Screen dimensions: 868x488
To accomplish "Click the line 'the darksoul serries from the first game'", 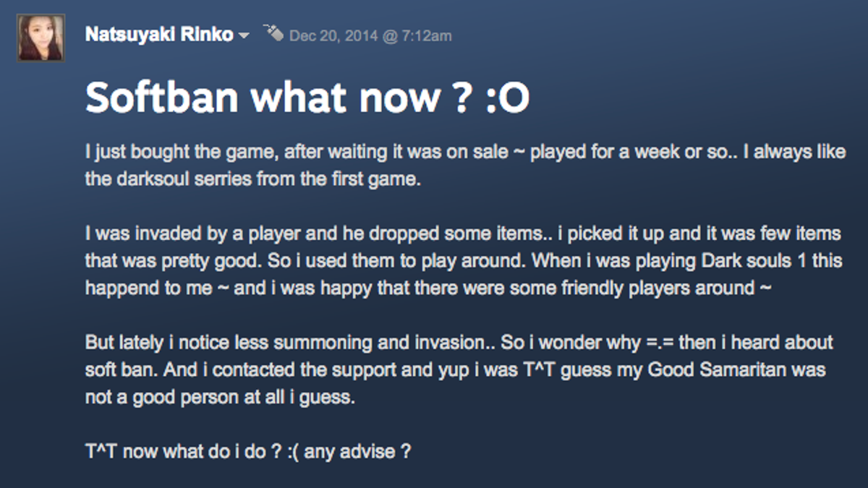I will pos(252,179).
